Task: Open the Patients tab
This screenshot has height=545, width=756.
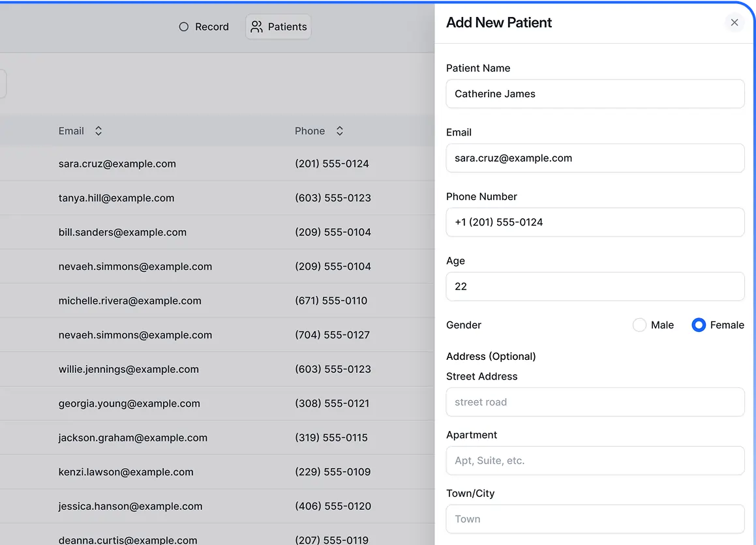Action: 279,27
